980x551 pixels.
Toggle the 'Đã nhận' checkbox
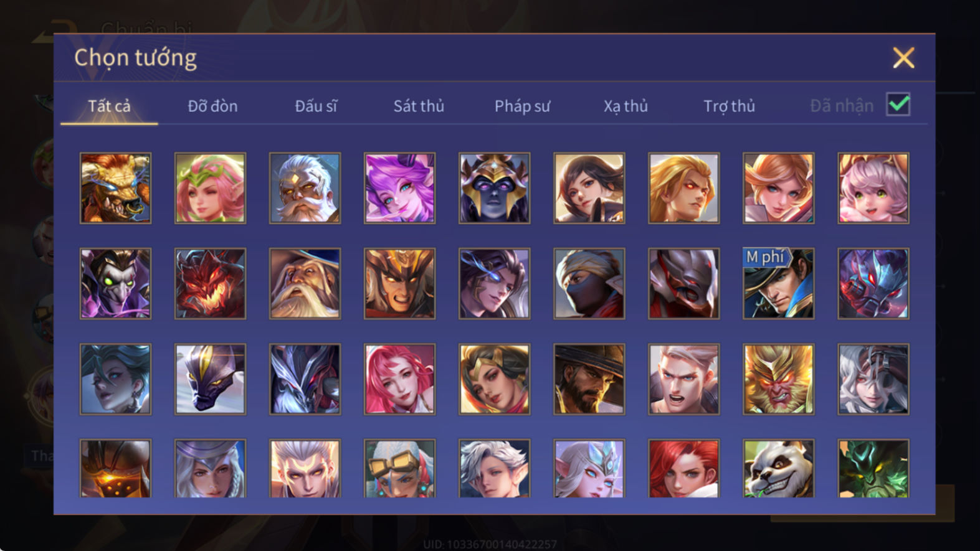point(898,105)
